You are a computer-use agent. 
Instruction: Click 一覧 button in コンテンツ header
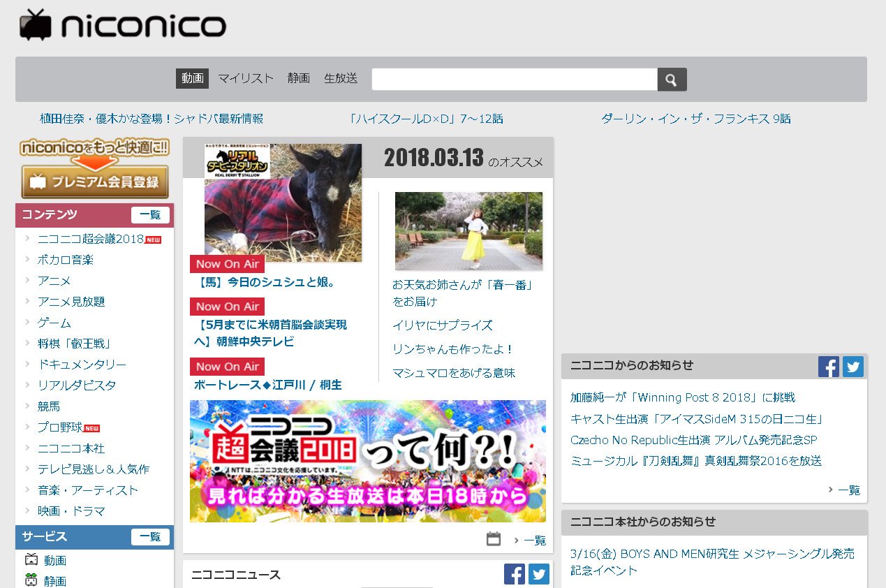tap(150, 215)
